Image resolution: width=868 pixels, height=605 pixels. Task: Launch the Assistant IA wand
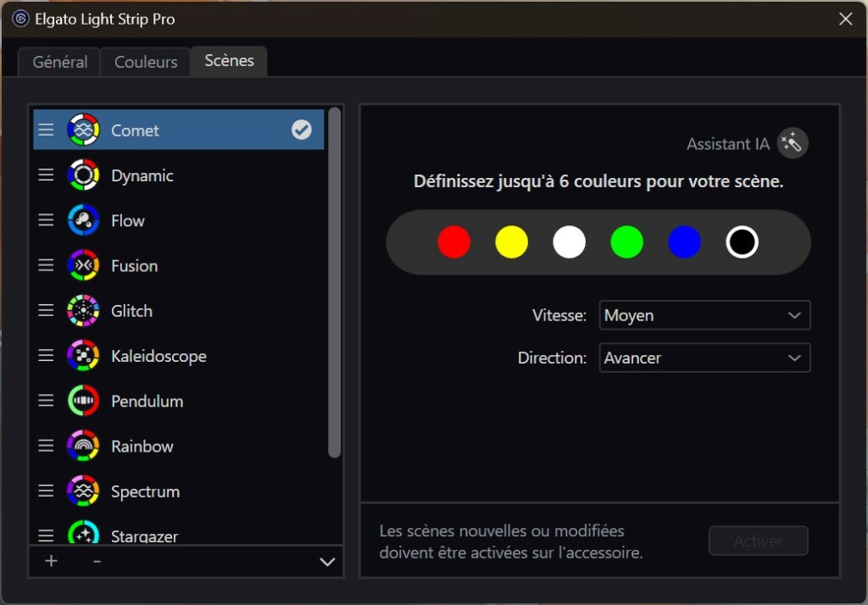point(792,143)
